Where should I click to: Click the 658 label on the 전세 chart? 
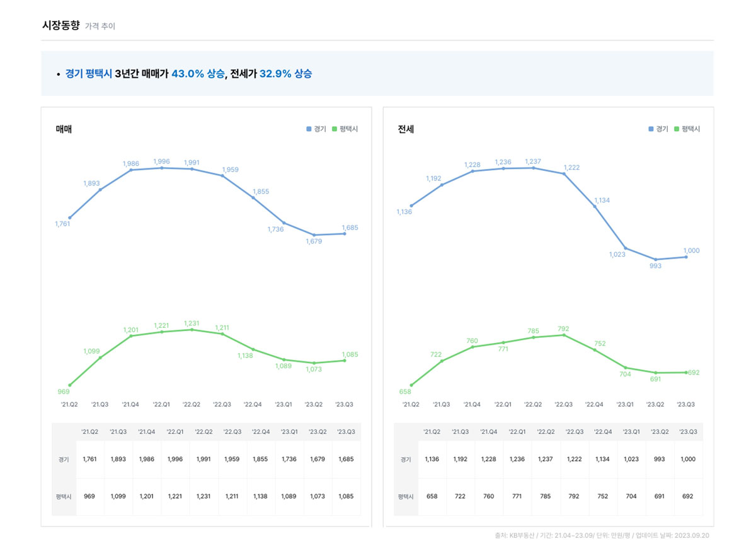click(x=404, y=392)
